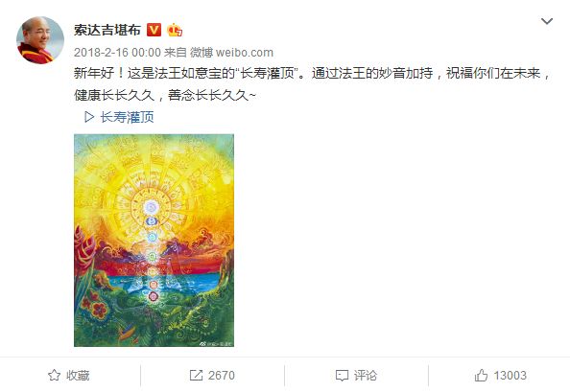Click the thumbs-up like icon
The height and width of the screenshot is (392, 570).
[481, 375]
